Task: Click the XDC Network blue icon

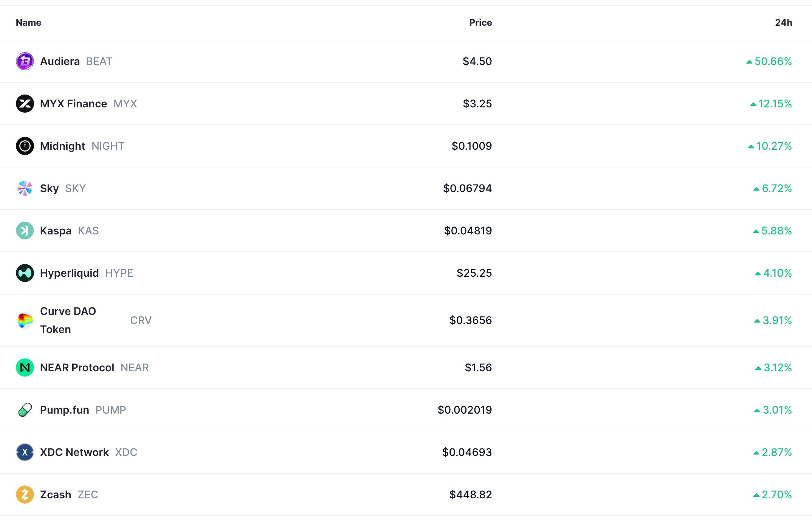Action: coord(25,452)
